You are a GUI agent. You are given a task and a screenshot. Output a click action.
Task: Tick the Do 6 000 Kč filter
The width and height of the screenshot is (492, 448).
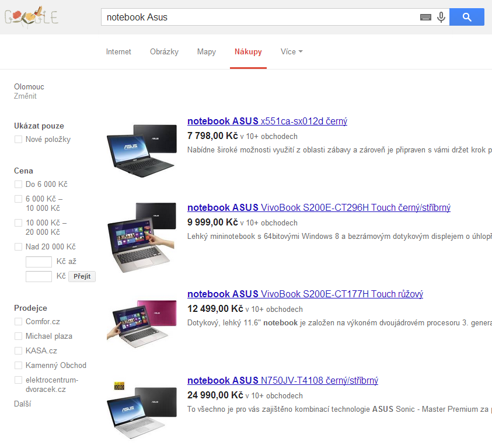[x=18, y=185]
